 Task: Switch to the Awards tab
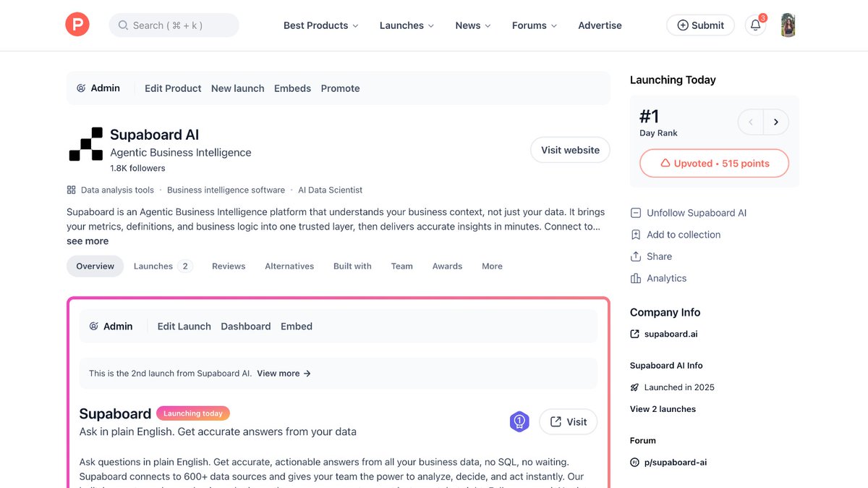point(447,266)
